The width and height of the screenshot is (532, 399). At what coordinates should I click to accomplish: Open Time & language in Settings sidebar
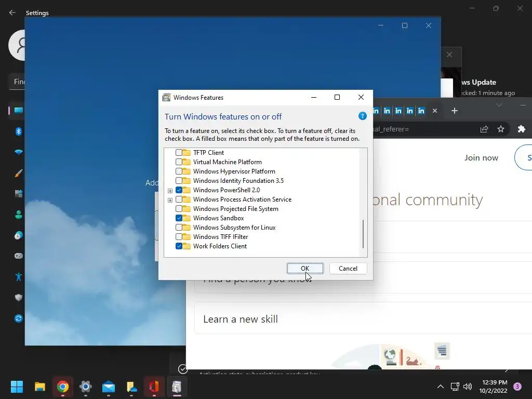(x=18, y=235)
